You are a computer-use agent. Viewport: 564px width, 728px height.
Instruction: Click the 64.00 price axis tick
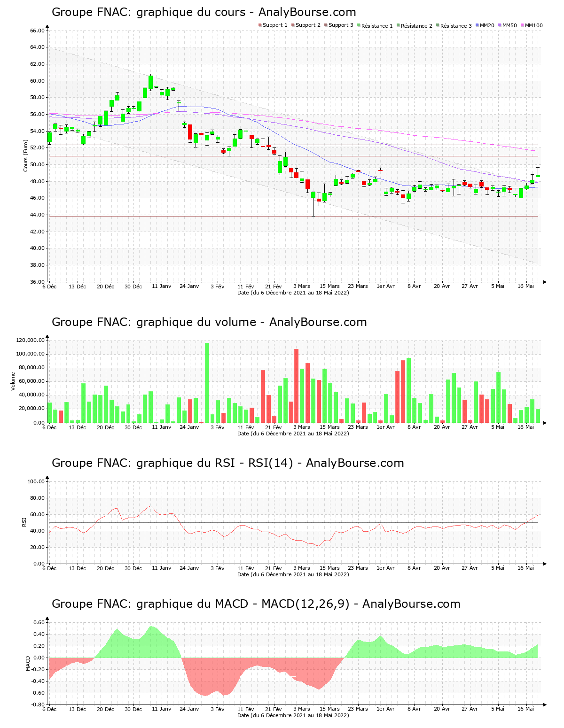click(38, 47)
